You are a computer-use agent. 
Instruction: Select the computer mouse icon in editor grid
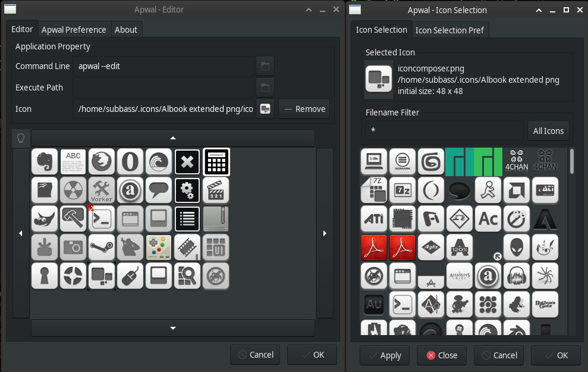point(130,276)
